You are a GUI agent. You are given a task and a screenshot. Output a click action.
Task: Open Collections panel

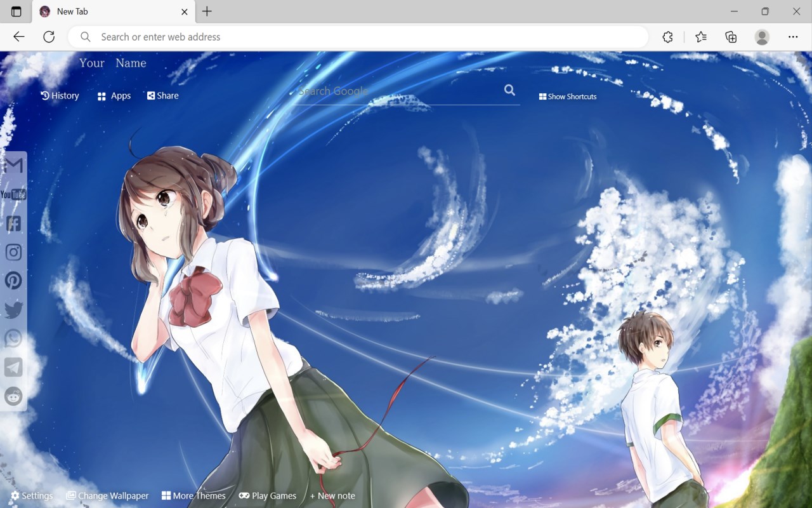[x=731, y=37]
